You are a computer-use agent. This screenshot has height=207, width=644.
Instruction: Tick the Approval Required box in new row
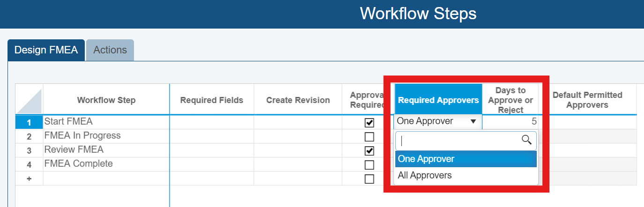tap(370, 179)
